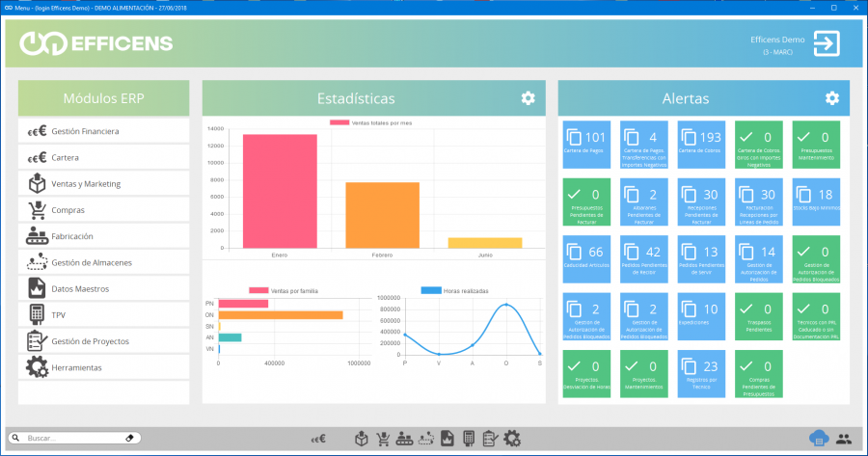This screenshot has width=868, height=456.
Task: Click the Enero bar in the sales chart
Action: 280,191
